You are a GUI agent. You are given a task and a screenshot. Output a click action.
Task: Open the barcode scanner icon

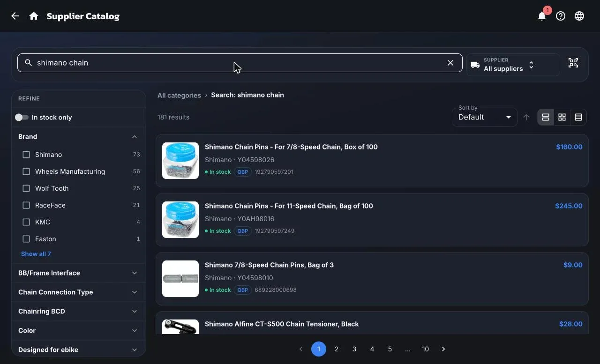pyautogui.click(x=573, y=63)
